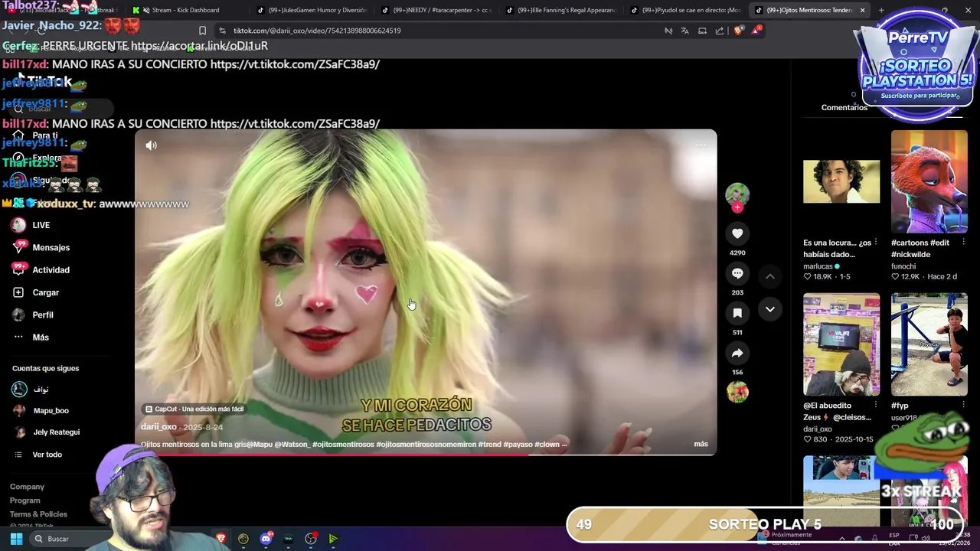The image size is (980, 551).
Task: Open the video's three-dots options menu
Action: coord(701,145)
